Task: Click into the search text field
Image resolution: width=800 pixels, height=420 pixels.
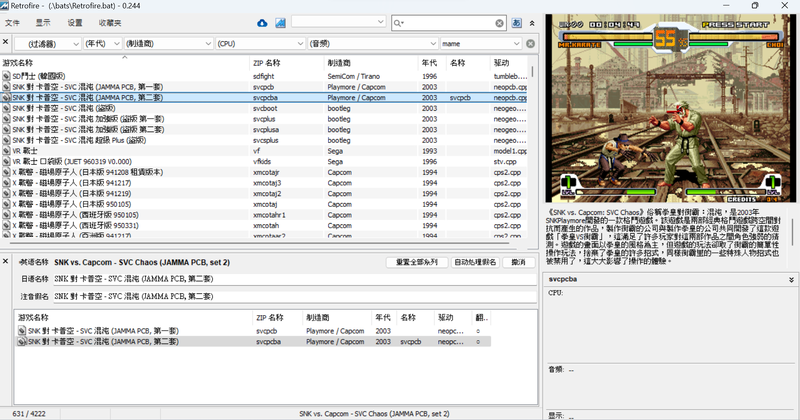Action: point(449,23)
